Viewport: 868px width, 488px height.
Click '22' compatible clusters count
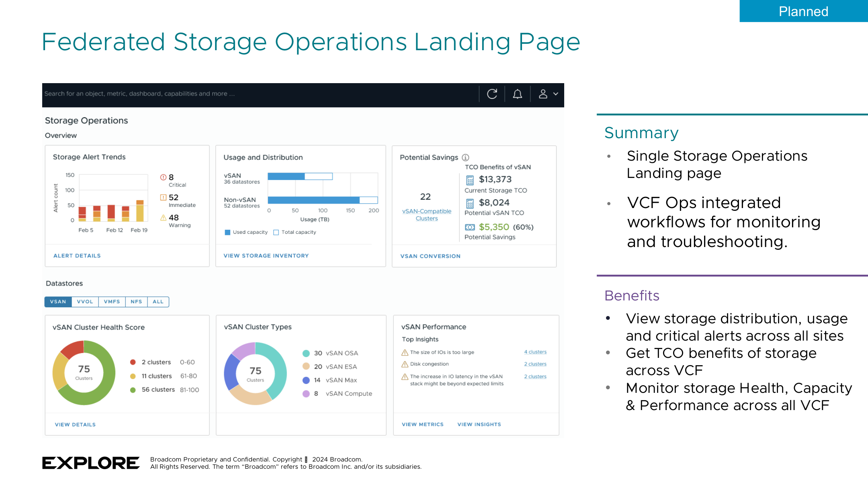pos(425,197)
